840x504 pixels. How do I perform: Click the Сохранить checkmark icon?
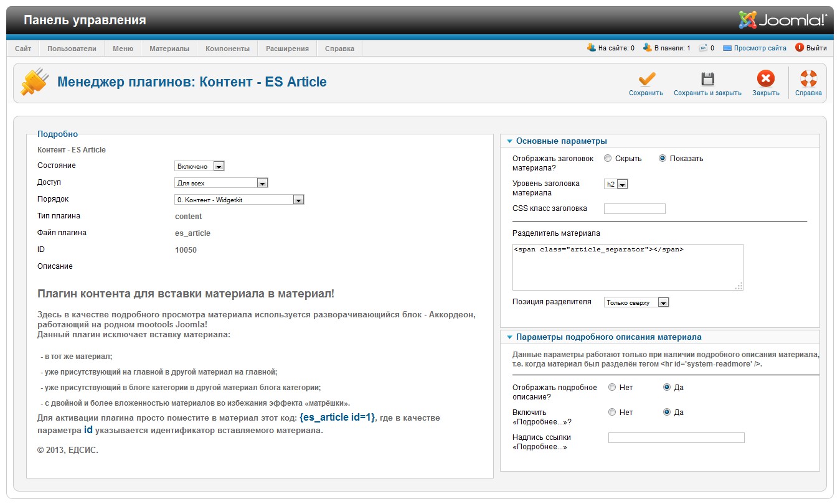[x=646, y=79]
